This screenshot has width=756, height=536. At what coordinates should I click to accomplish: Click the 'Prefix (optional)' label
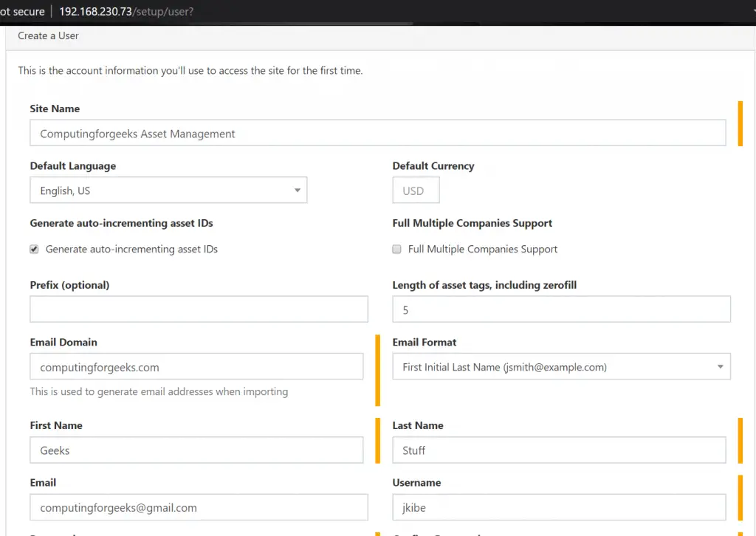pos(70,285)
